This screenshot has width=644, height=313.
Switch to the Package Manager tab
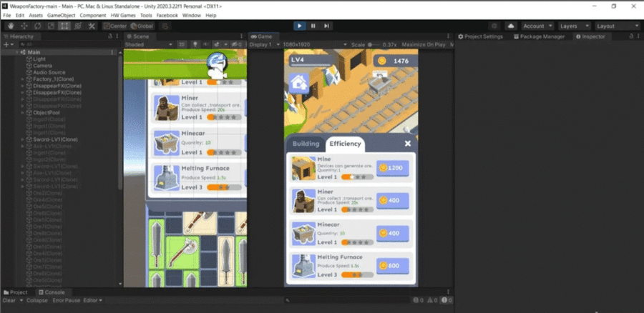(542, 36)
